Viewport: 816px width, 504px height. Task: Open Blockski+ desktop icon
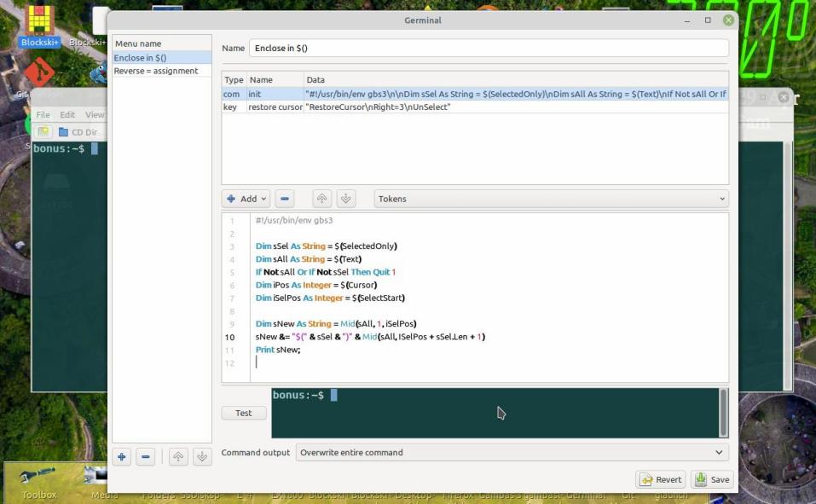(x=39, y=26)
